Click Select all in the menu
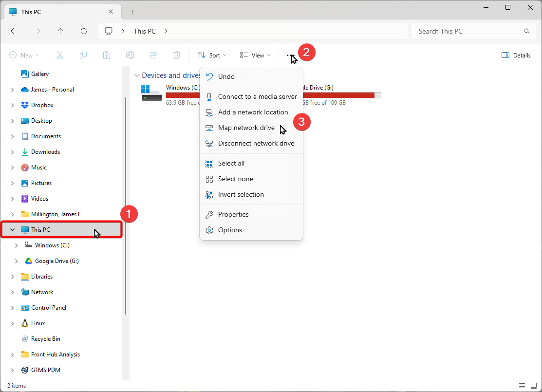 tap(231, 164)
